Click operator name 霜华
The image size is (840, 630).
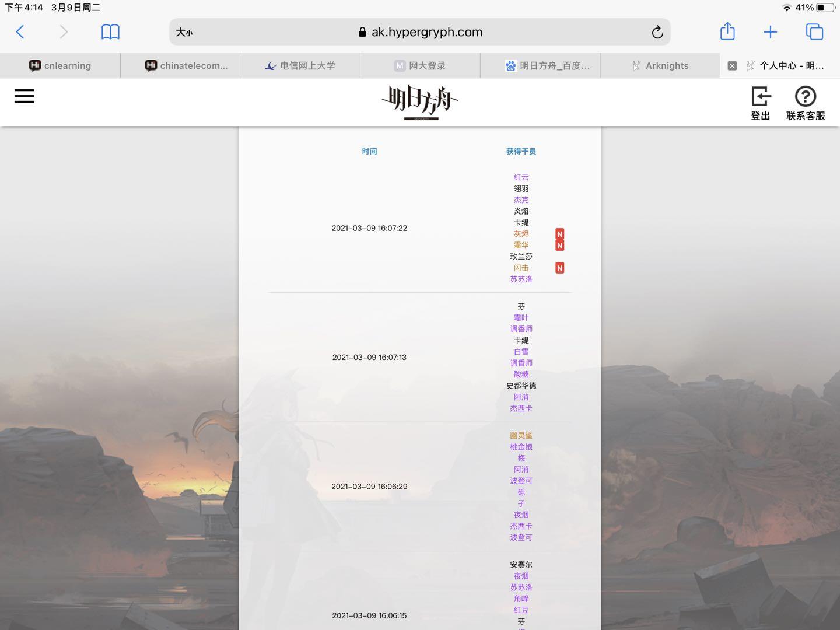521,245
